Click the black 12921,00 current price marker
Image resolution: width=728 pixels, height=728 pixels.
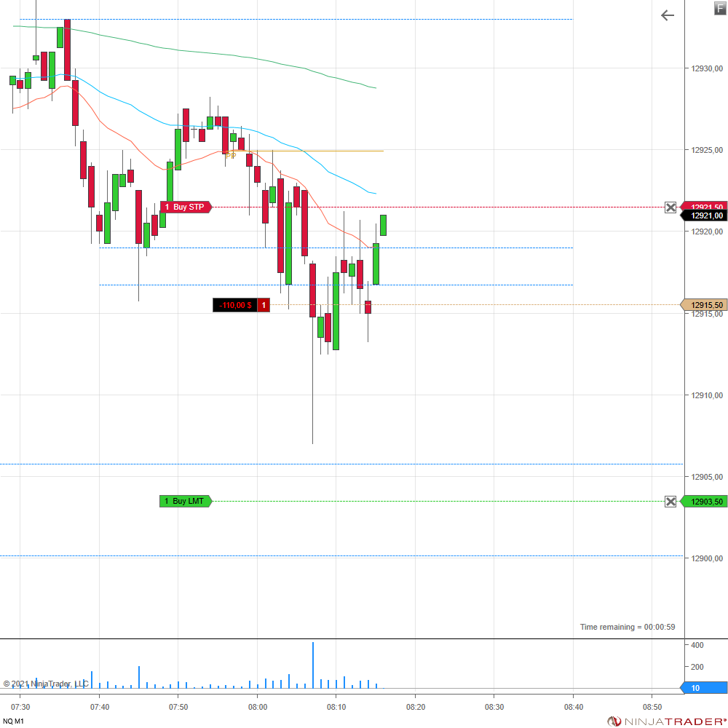pyautogui.click(x=705, y=215)
